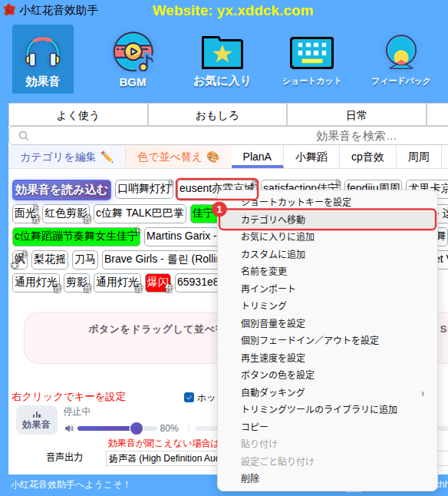
Task: Open the BGM section
Action: [x=133, y=60]
